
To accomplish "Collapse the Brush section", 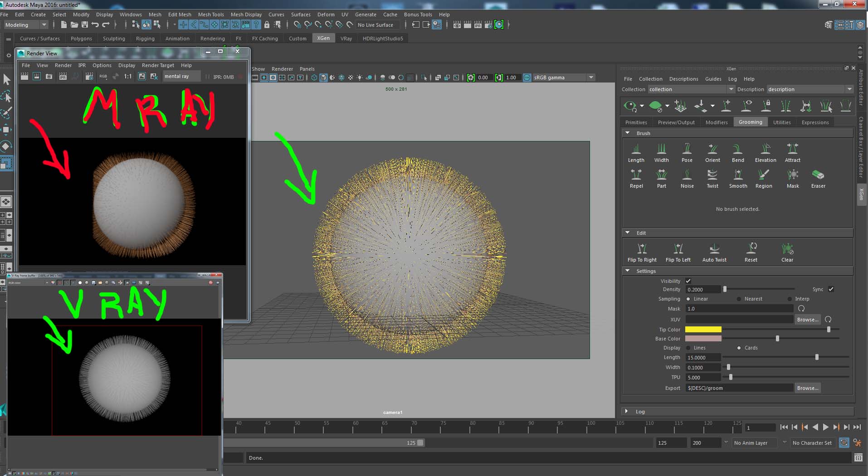I will point(628,133).
